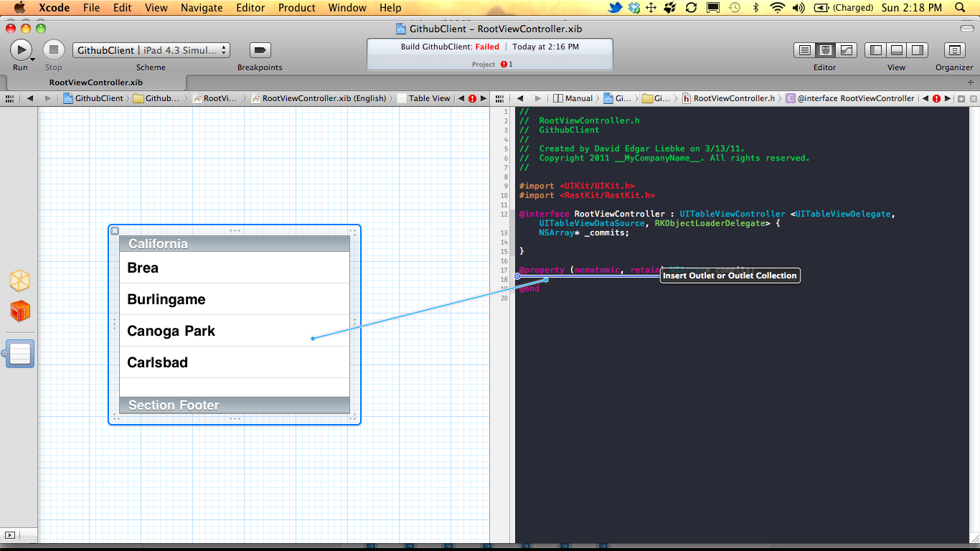This screenshot has width=980, height=551.
Task: Click the red error icon in assistant jump bar
Action: pos(936,98)
